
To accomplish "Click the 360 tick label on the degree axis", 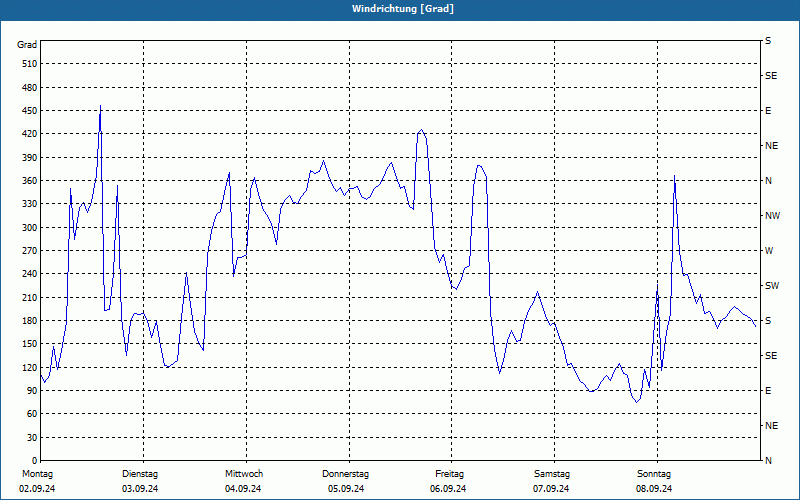I will 30,181.
